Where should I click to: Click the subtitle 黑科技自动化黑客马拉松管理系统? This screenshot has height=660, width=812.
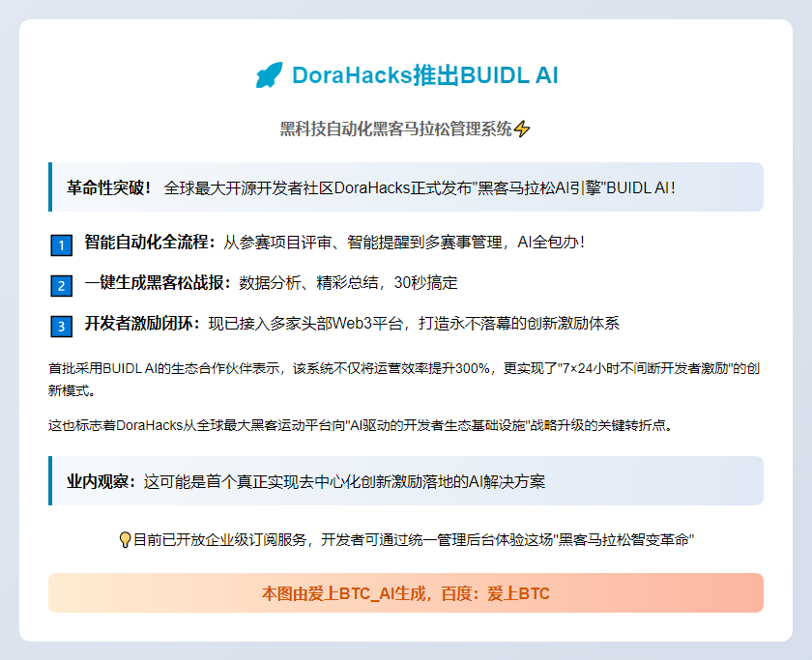[x=395, y=129]
